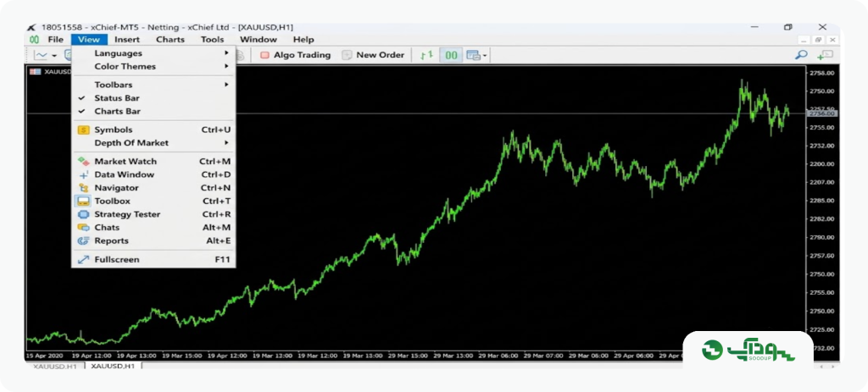Image resolution: width=868 pixels, height=392 pixels.
Task: Expand the Toolbars submenu
Action: pyautogui.click(x=154, y=86)
